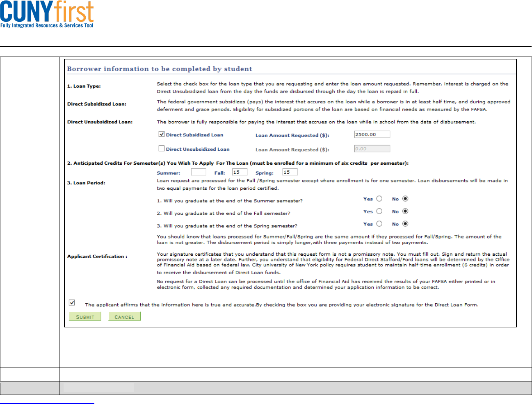532x404 pixels.
Task: Click the 'Fully Integrated Resources & Services Tool' tagline
Action: (x=47, y=25)
